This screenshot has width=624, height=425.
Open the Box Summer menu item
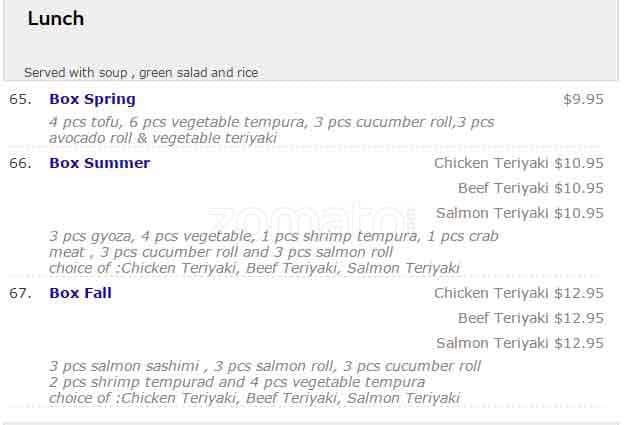click(99, 163)
